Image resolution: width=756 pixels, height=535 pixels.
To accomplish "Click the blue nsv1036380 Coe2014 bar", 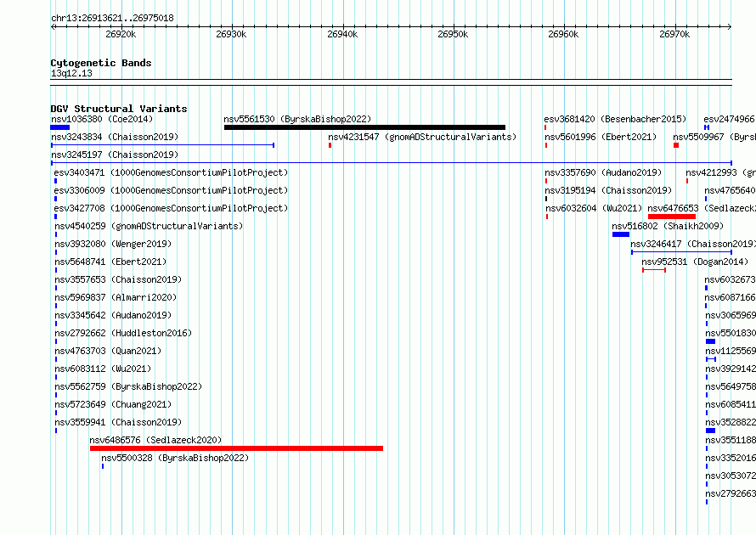I will tap(59, 127).
